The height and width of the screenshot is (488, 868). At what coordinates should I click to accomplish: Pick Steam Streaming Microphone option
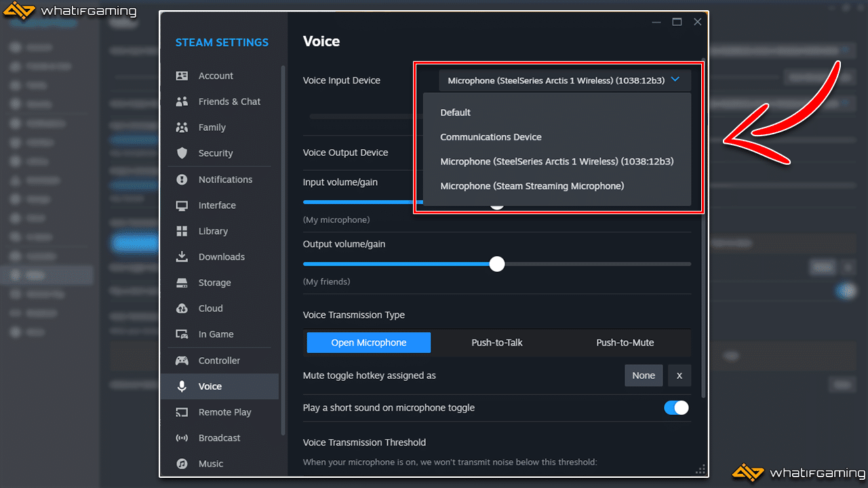[532, 186]
